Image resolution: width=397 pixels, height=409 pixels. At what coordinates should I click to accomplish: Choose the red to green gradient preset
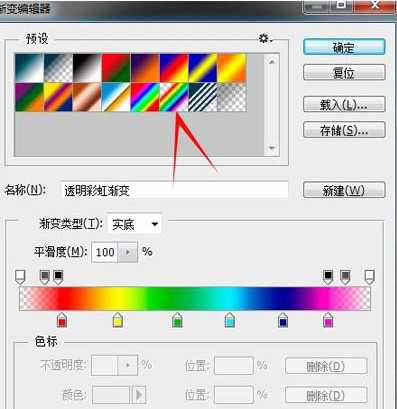pos(116,68)
